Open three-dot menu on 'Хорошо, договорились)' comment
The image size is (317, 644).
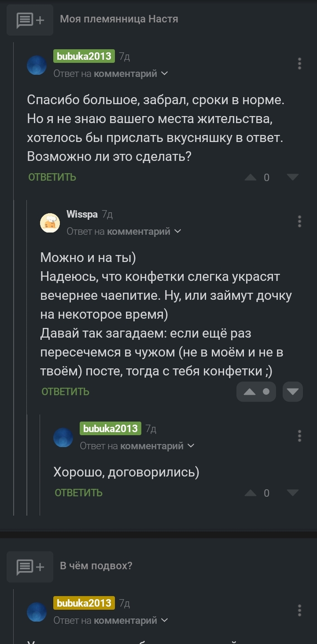pyautogui.click(x=300, y=436)
